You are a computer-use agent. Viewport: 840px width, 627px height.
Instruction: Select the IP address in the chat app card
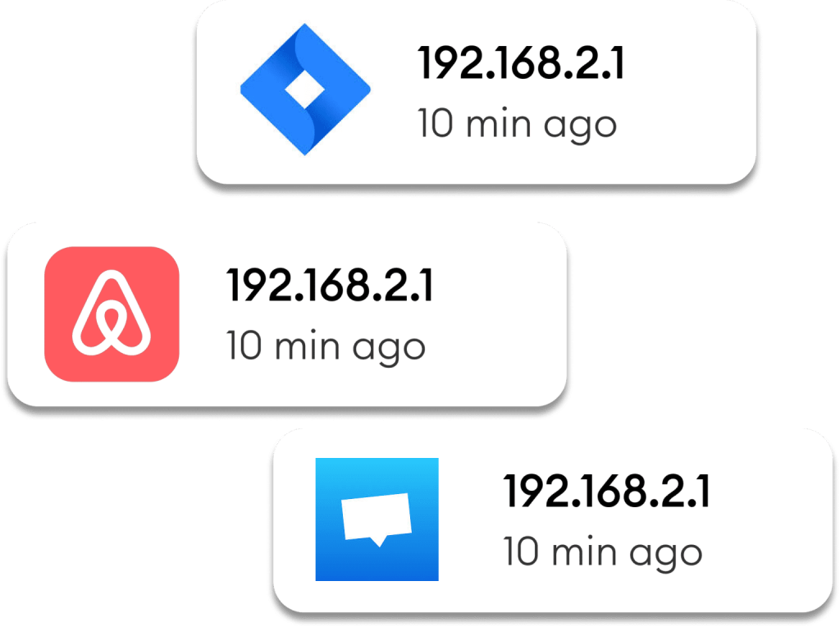[x=606, y=490]
